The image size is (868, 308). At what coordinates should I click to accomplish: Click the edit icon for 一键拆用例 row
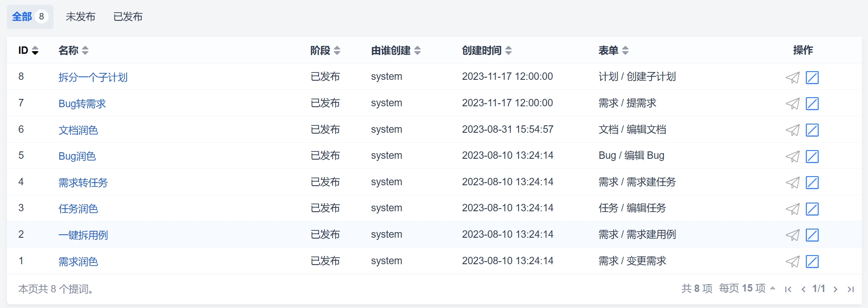click(812, 235)
